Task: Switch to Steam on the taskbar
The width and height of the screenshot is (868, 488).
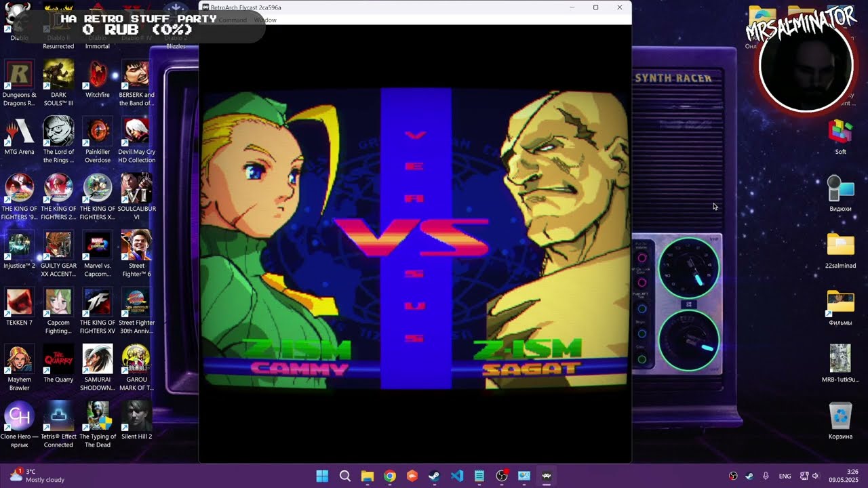Action: click(x=434, y=476)
